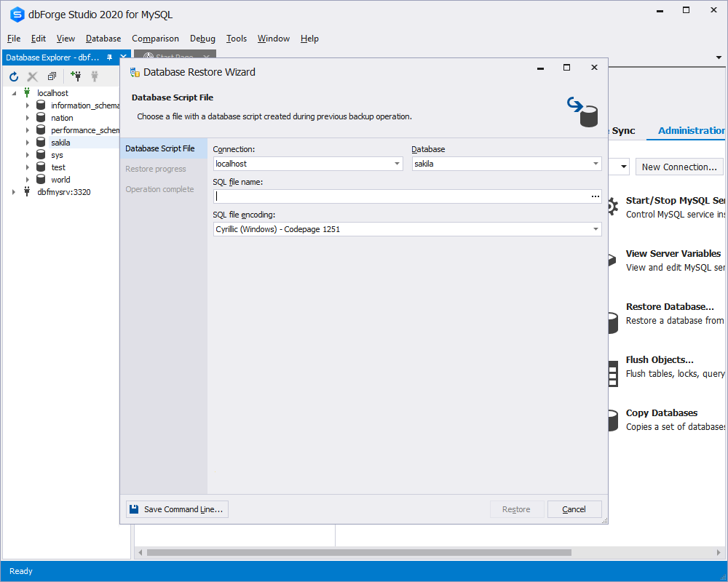728x582 pixels.
Task: Switch to the Sync tab
Action: [x=623, y=130]
